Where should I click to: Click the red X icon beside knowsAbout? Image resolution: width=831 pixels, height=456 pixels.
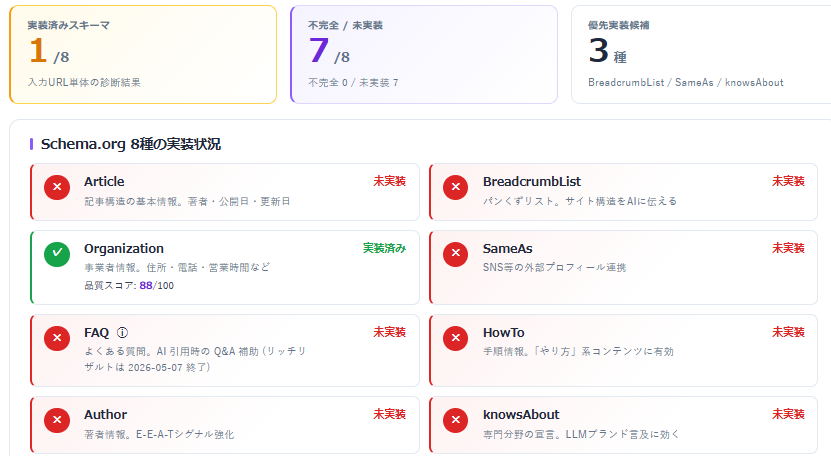pyautogui.click(x=456, y=420)
